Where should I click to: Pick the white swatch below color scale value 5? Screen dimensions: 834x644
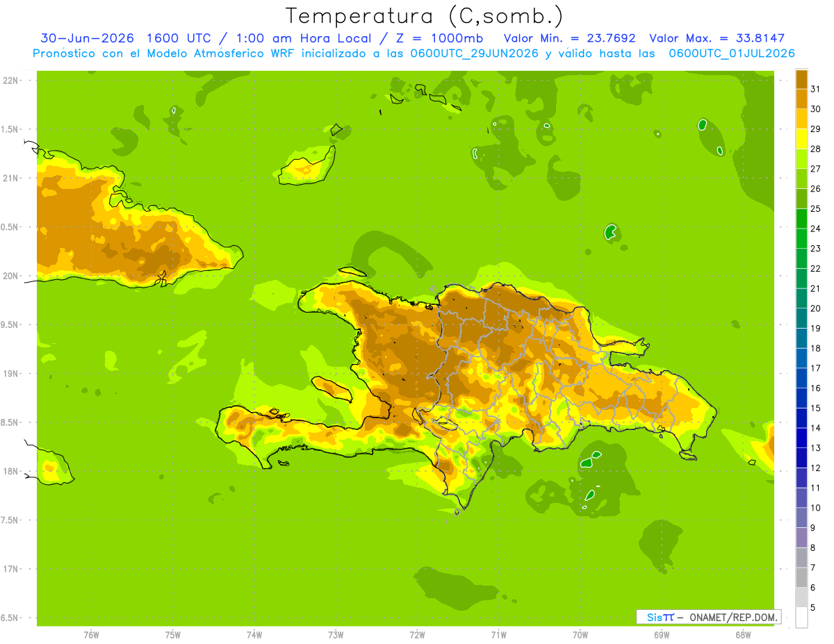(801, 618)
